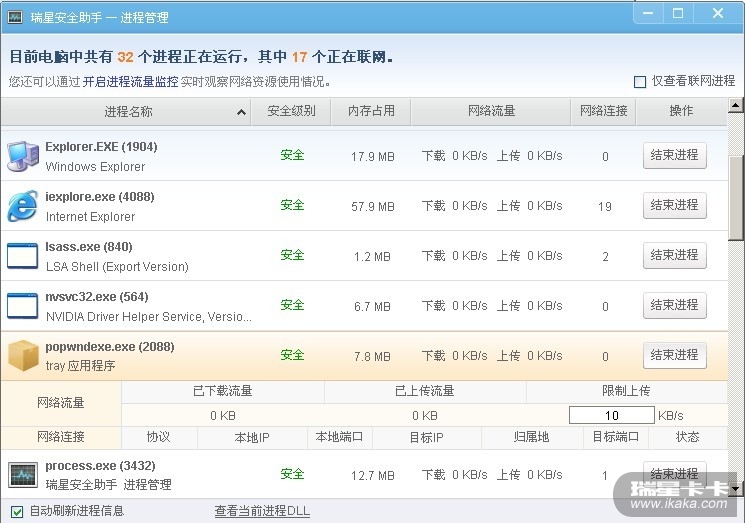
Task: Open 开启进程流量监控 link
Action: click(131, 82)
